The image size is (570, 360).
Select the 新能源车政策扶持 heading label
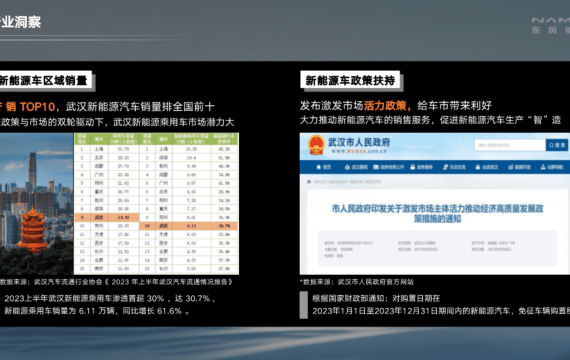(x=350, y=80)
